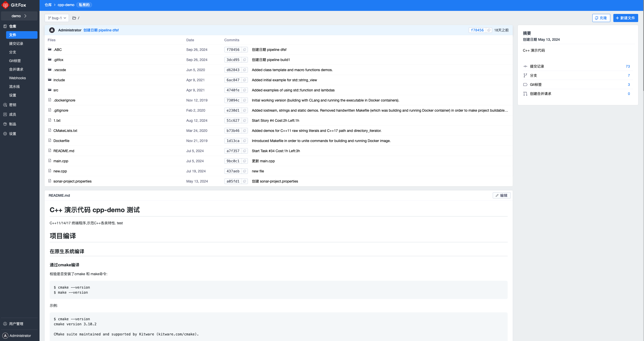Expand the bug-1 branch dropdown
The image size is (644, 341).
coord(57,18)
